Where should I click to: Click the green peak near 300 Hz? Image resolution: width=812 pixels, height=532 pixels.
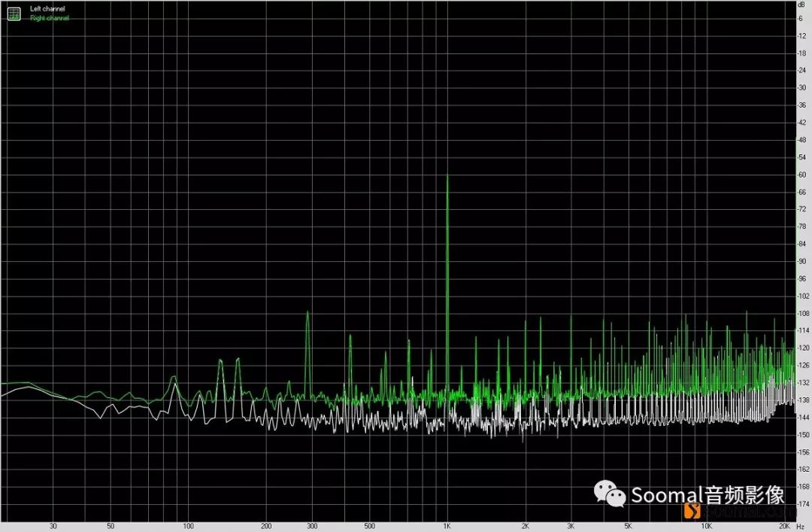[x=307, y=312]
